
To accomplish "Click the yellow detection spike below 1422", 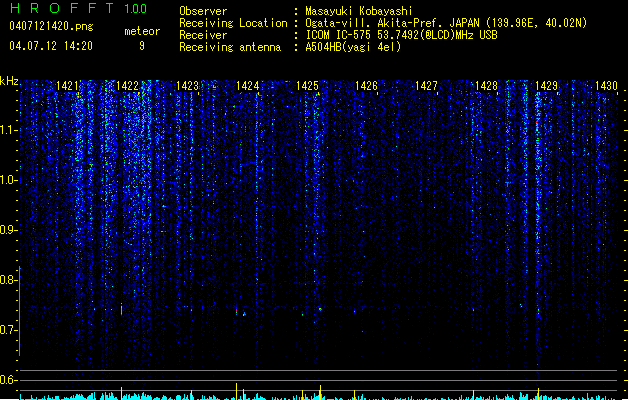I will [x=122, y=393].
